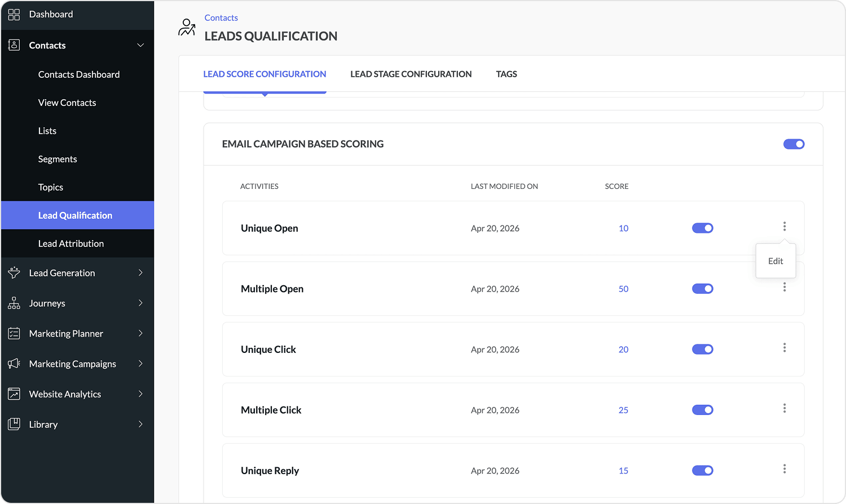Choose Edit from the popup menu
The width and height of the screenshot is (846, 504).
pyautogui.click(x=775, y=261)
